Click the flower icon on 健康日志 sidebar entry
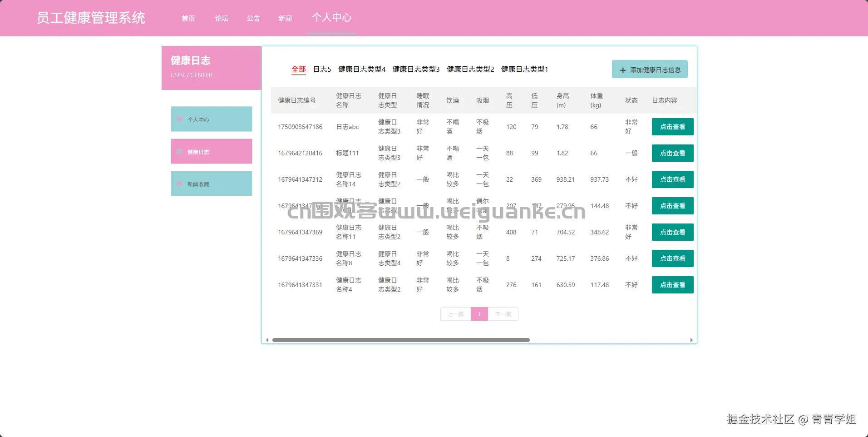Image resolution: width=868 pixels, height=437 pixels. 178,151
